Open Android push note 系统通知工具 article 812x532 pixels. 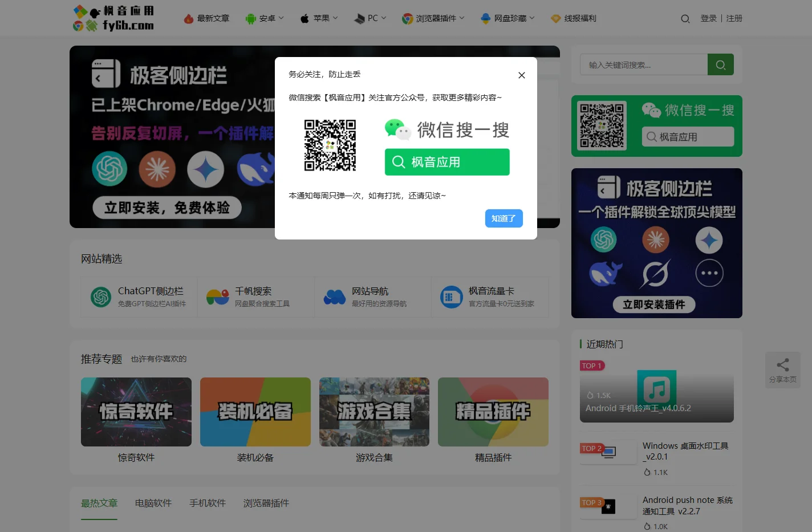pyautogui.click(x=688, y=506)
